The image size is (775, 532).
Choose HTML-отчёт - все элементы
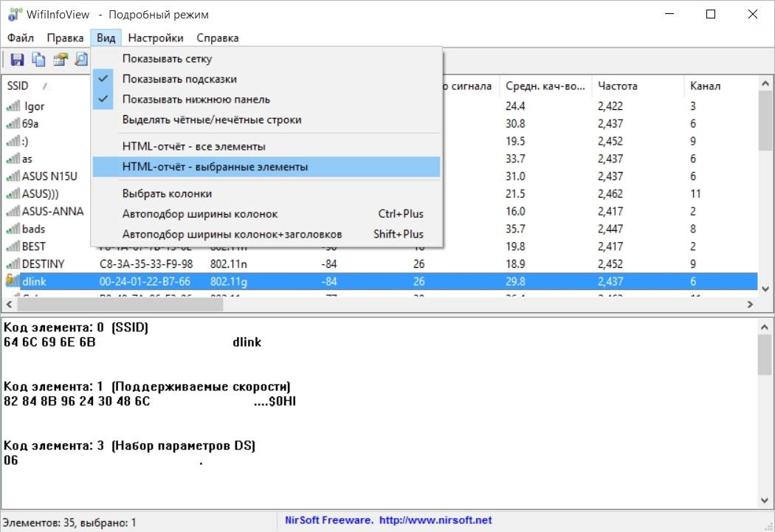(266, 146)
